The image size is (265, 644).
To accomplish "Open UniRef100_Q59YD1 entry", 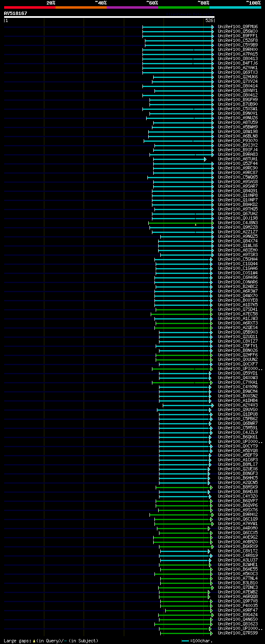I will [238, 373].
